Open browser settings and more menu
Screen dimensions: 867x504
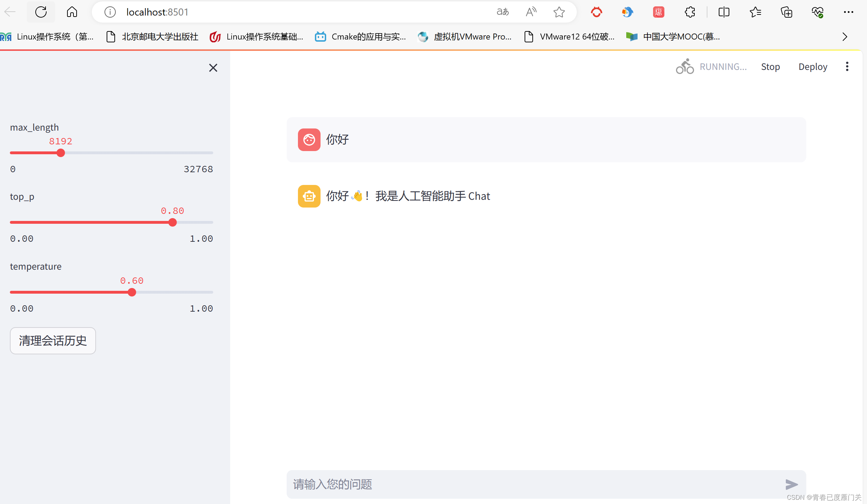click(x=848, y=12)
